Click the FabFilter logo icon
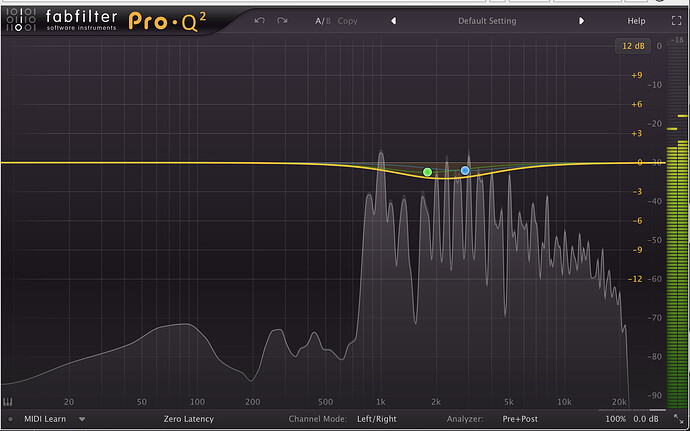This screenshot has width=690, height=431. click(21, 20)
